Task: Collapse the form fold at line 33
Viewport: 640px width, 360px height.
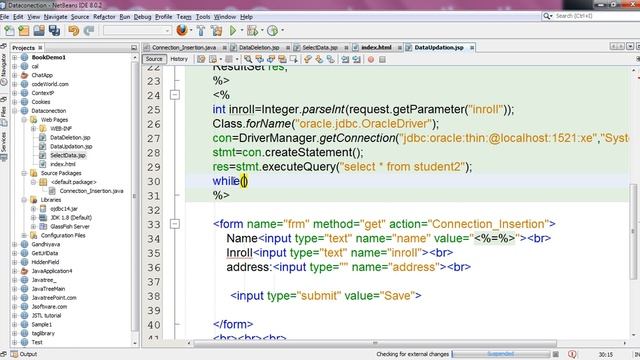Action: pos(175,224)
